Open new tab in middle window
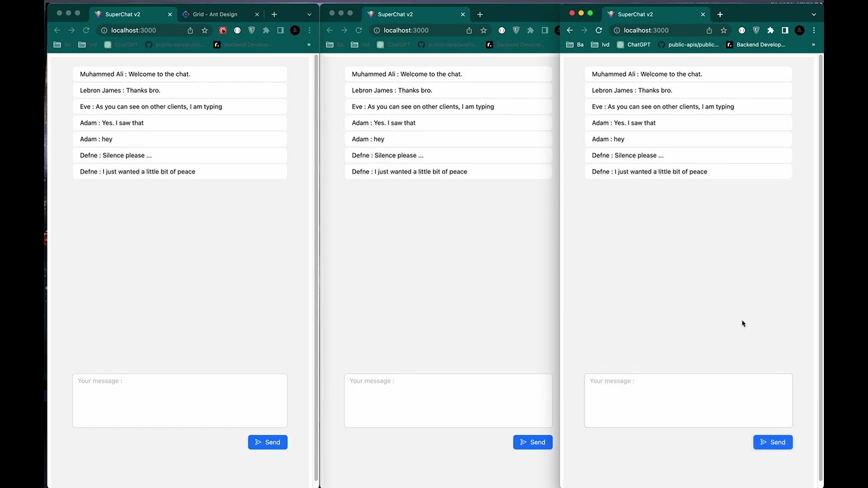Image resolution: width=868 pixels, height=488 pixels. 479,14
